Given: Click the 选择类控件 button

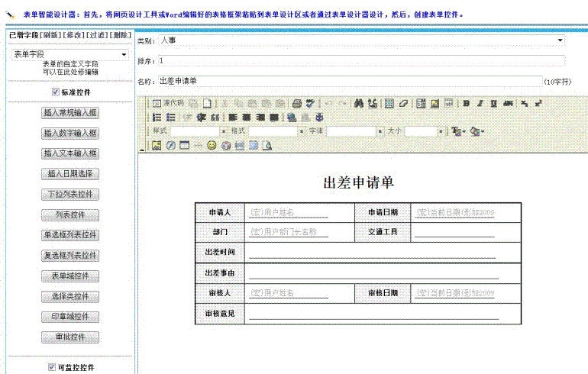Looking at the screenshot, I should click(x=70, y=296).
